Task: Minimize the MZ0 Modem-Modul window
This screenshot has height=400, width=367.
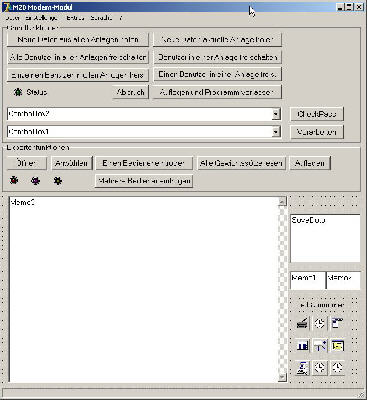Action: tap(340, 7)
